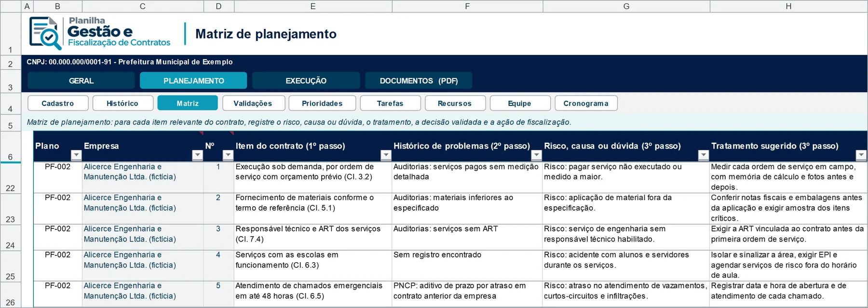Select column G header

[x=626, y=6]
